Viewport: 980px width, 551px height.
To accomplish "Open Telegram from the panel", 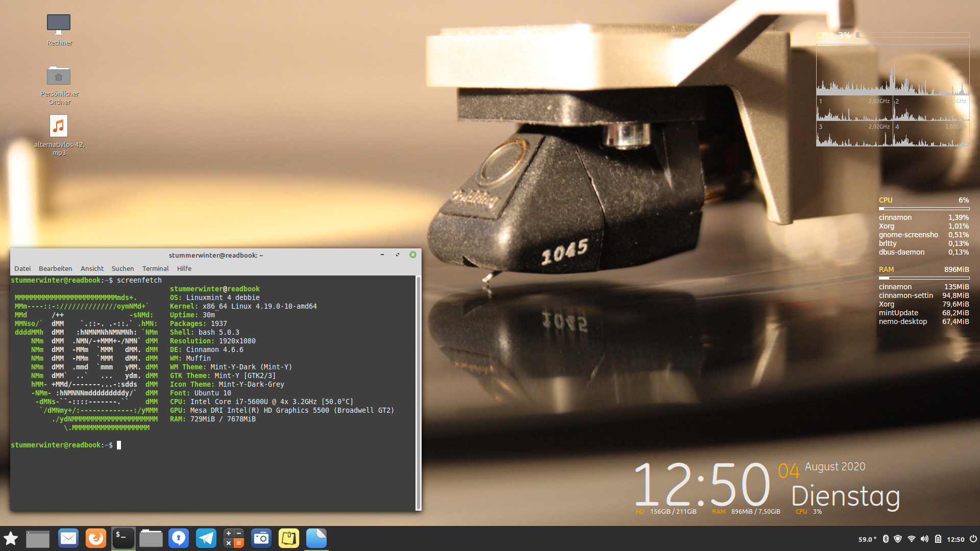I will tap(206, 538).
